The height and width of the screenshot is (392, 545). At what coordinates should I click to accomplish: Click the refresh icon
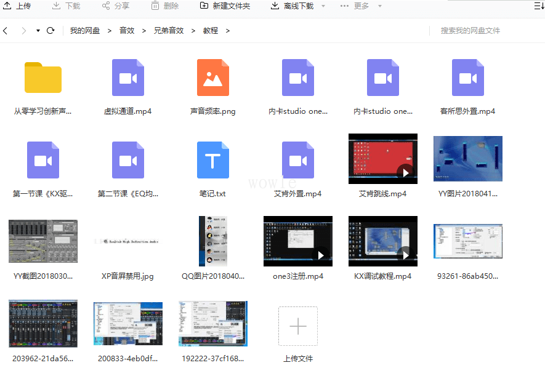[x=50, y=31]
